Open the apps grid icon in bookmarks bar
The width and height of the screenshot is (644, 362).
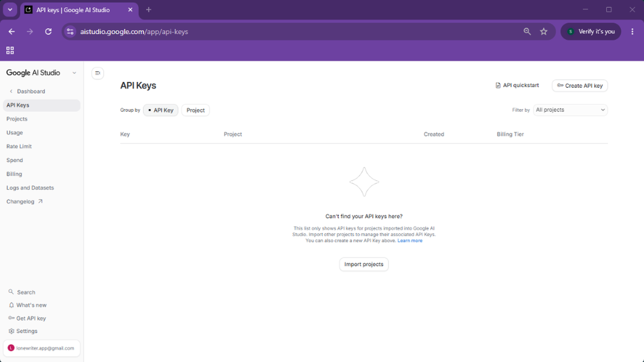coord(10,50)
